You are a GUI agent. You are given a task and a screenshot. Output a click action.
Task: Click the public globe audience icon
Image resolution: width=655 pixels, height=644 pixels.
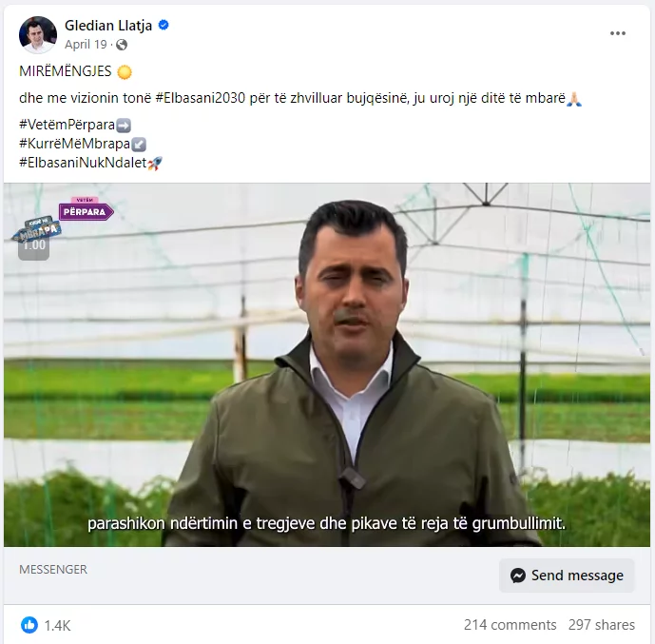(x=122, y=45)
